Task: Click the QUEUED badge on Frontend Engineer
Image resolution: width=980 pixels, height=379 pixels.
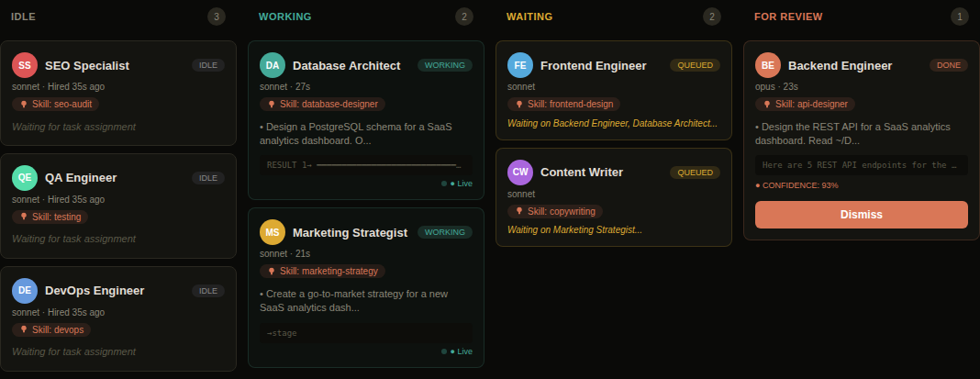Action: tap(696, 65)
